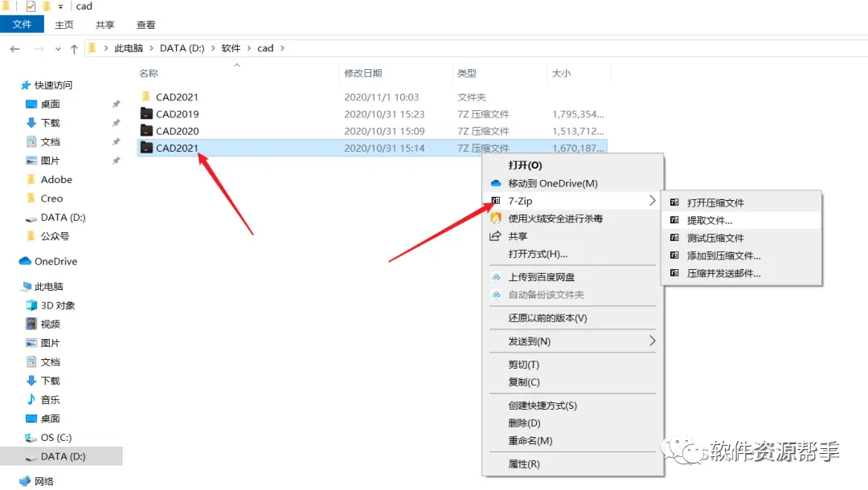The width and height of the screenshot is (868, 490).
Task: Choose 属性(R) in context menu
Action: click(x=572, y=463)
